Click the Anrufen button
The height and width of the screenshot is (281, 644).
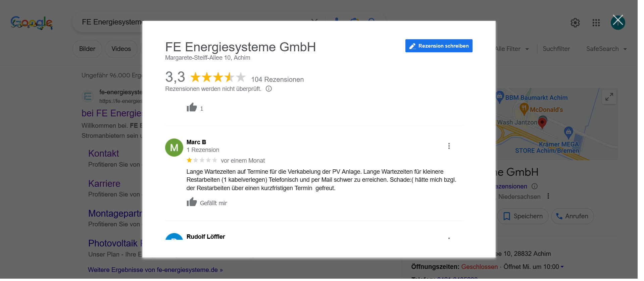point(572,216)
